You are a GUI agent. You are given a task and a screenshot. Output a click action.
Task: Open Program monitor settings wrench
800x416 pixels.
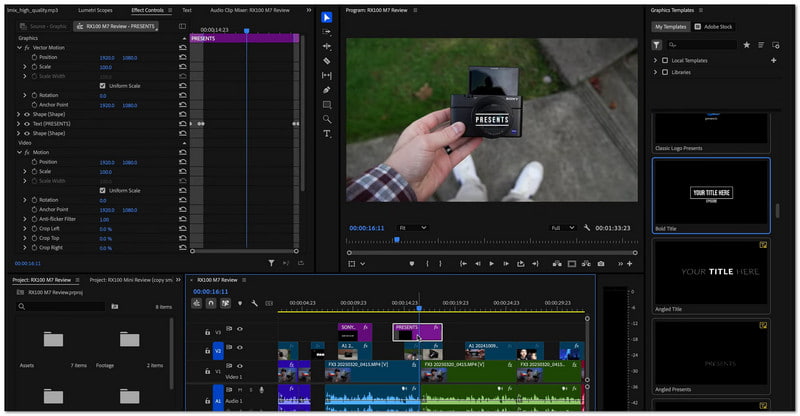click(x=587, y=228)
